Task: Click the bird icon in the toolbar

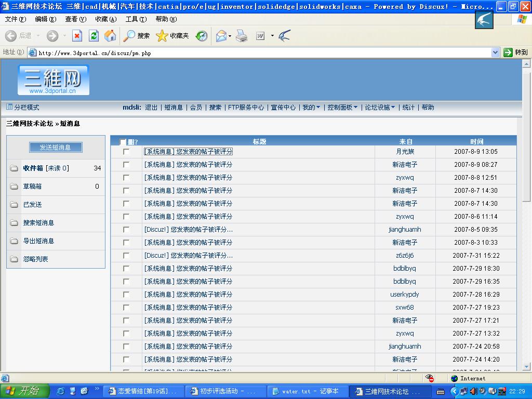Action: (284, 36)
